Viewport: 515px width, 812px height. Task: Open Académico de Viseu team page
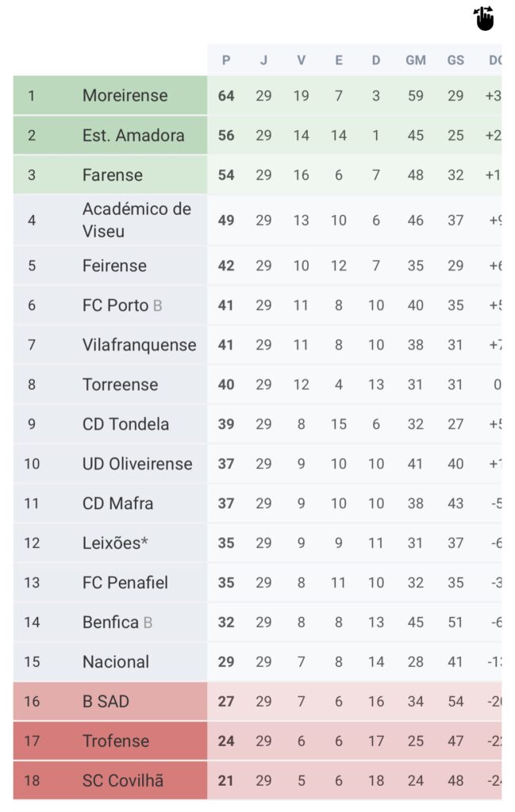coord(136,220)
